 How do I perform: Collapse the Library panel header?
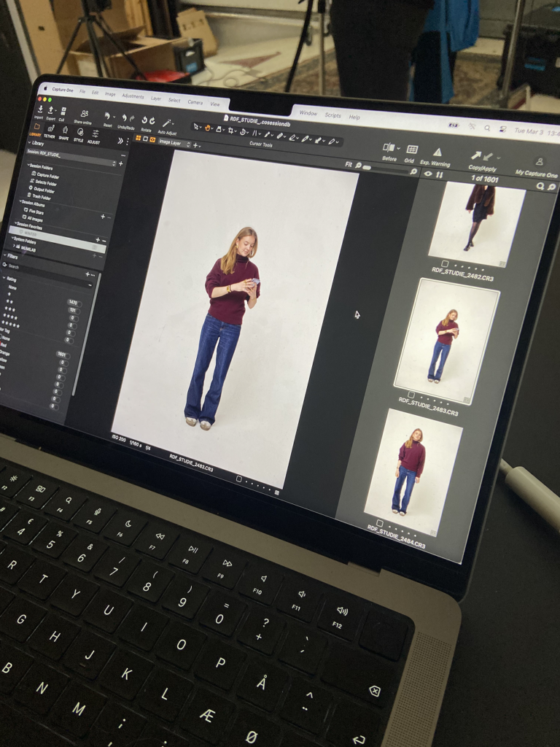click(x=29, y=142)
